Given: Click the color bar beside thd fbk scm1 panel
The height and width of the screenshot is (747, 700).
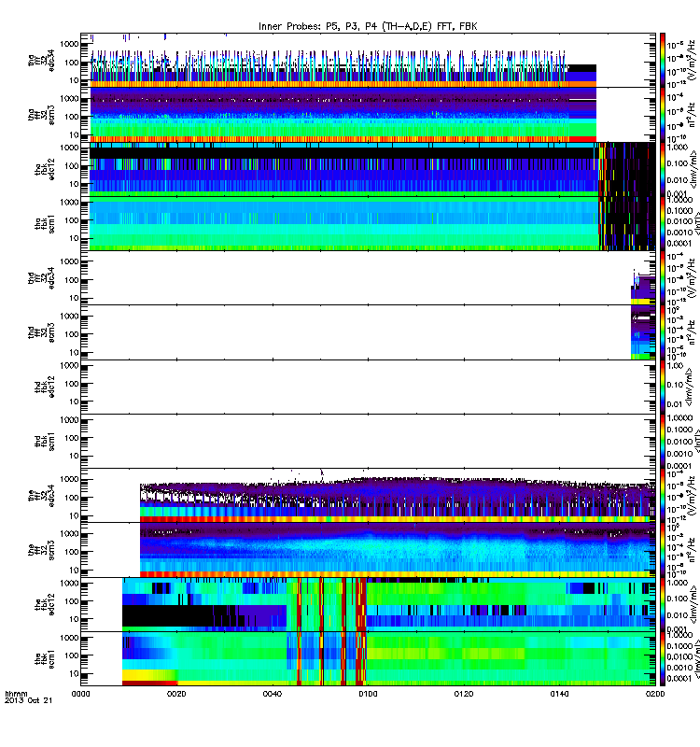Looking at the screenshot, I should click(663, 441).
